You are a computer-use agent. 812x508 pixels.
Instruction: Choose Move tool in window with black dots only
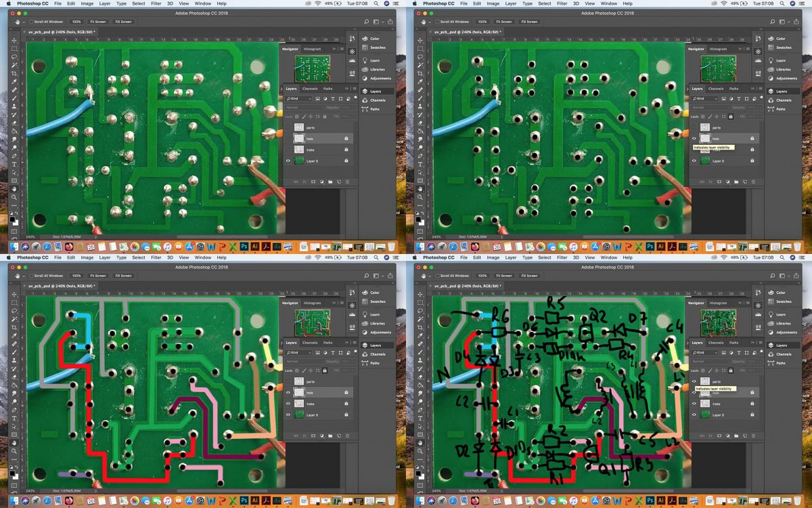420,40
